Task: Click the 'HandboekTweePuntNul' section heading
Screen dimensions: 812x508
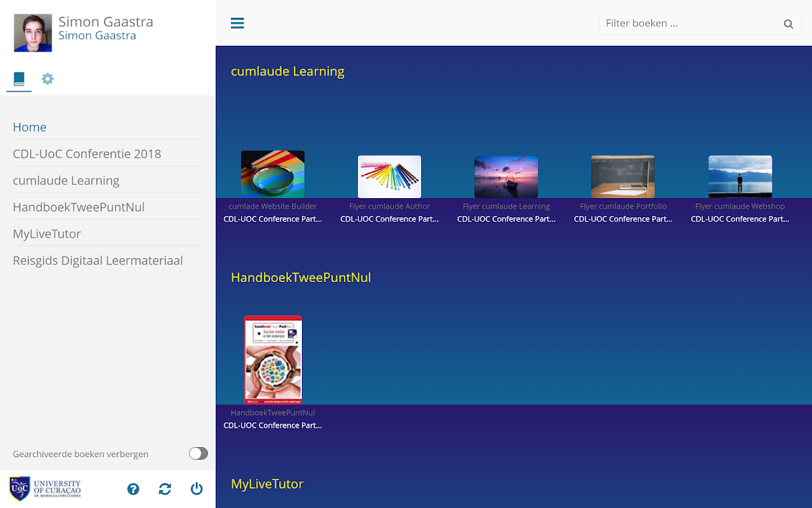Action: 301,277
